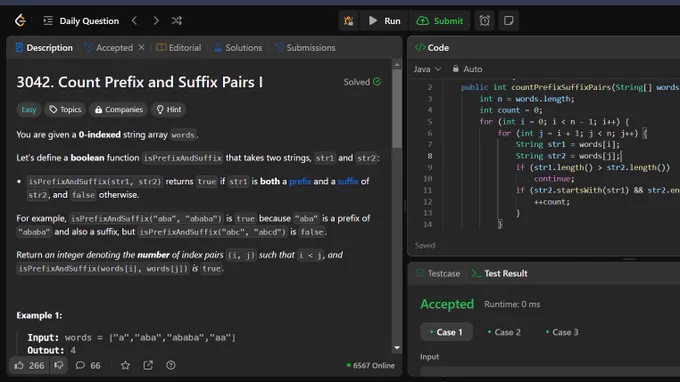Click the LeetCode logo icon
680x382 pixels.
[20, 20]
